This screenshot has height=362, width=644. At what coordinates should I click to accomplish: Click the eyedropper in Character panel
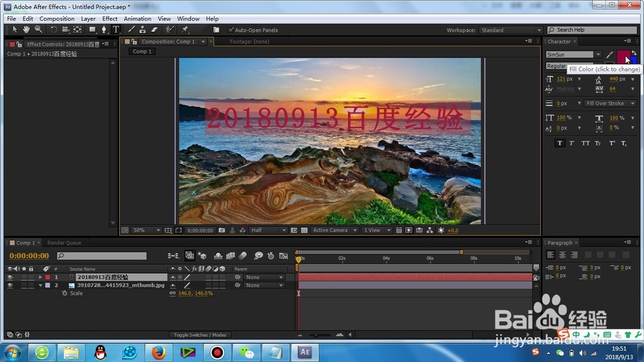610,55
